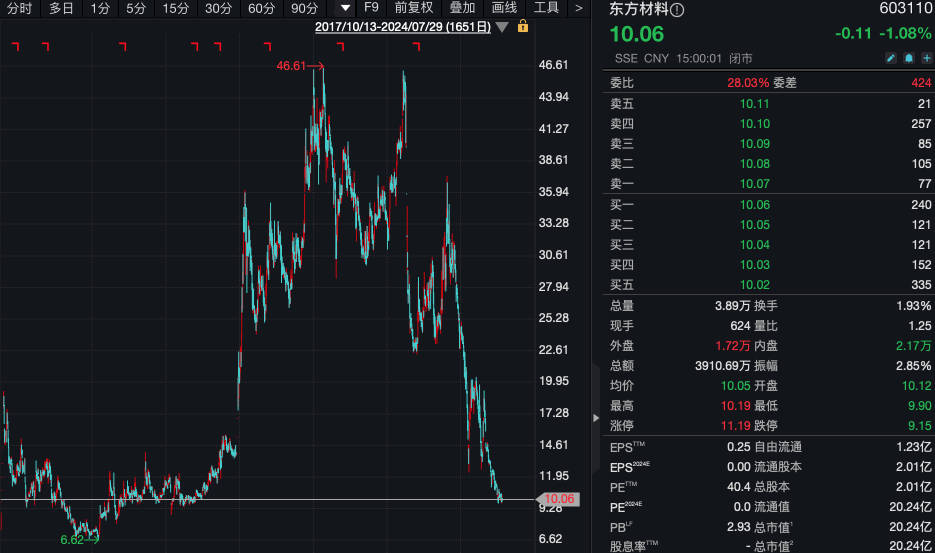The width and height of the screenshot is (935, 553).
Task: Set a price alert with the bell icon
Action: [x=909, y=58]
